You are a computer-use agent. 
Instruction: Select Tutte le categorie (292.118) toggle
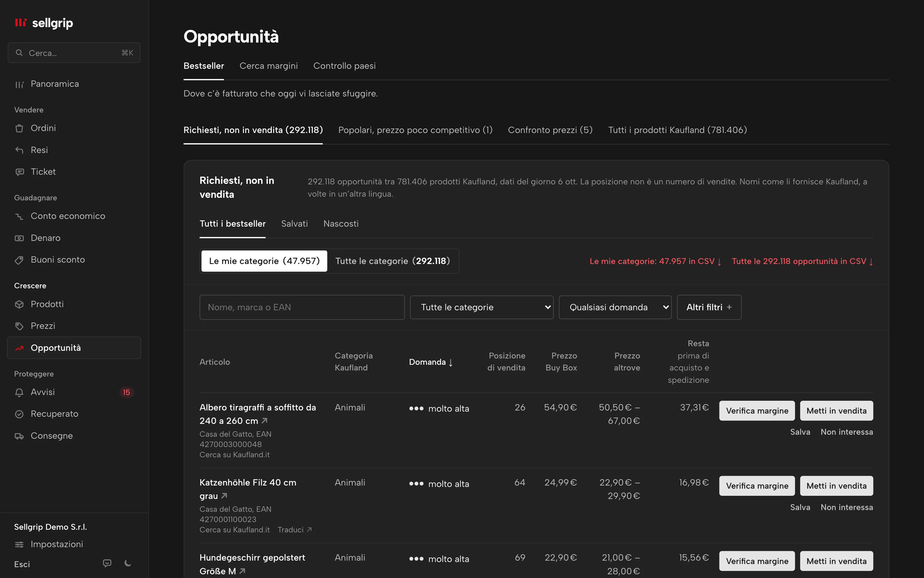[392, 261]
